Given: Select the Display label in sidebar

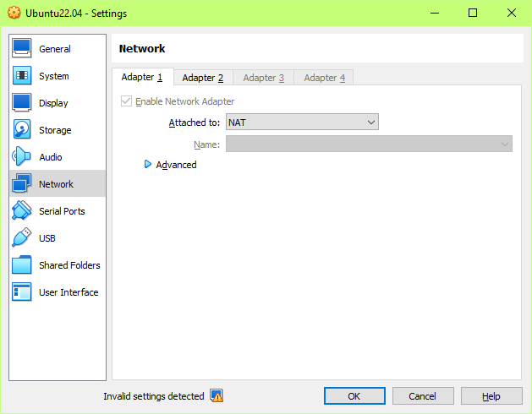Looking at the screenshot, I should click(x=53, y=103).
